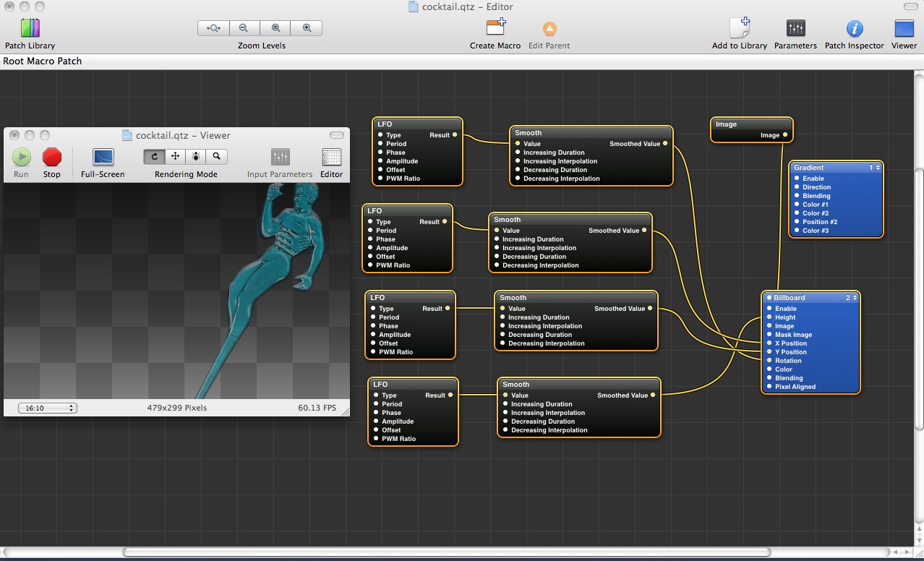Click the zoom to fit button
The width and height of the screenshot is (924, 561).
(x=214, y=28)
